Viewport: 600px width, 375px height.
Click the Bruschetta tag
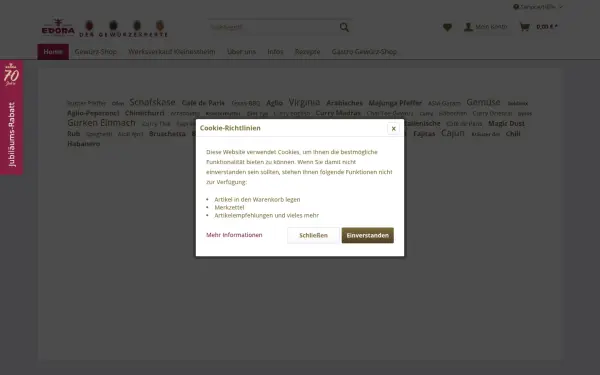(x=167, y=134)
